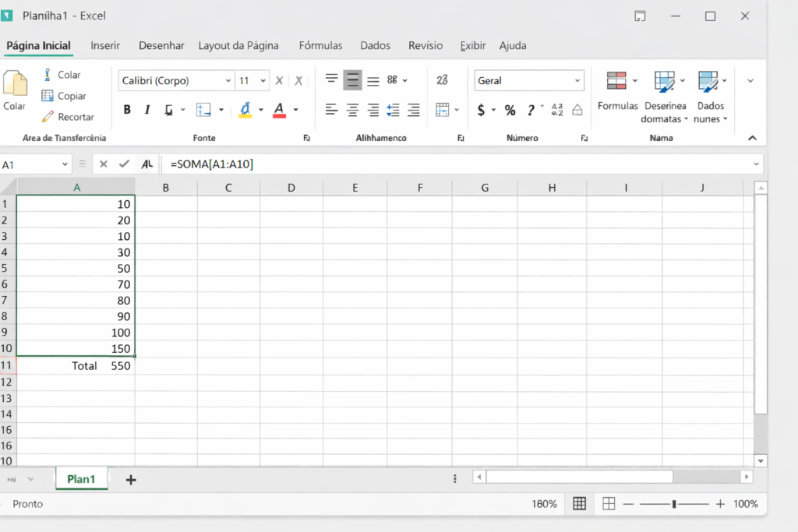This screenshot has width=798, height=532.
Task: Switch to the Inserir tab
Action: click(x=105, y=46)
